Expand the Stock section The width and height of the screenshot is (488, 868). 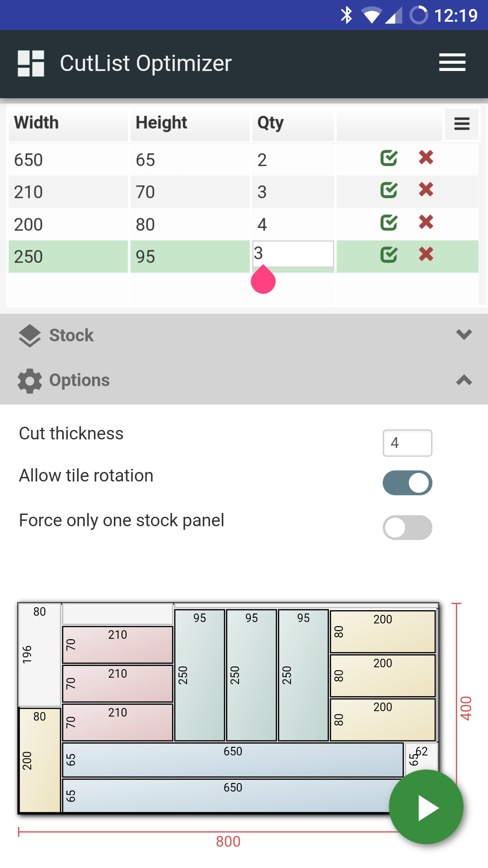[x=464, y=335]
